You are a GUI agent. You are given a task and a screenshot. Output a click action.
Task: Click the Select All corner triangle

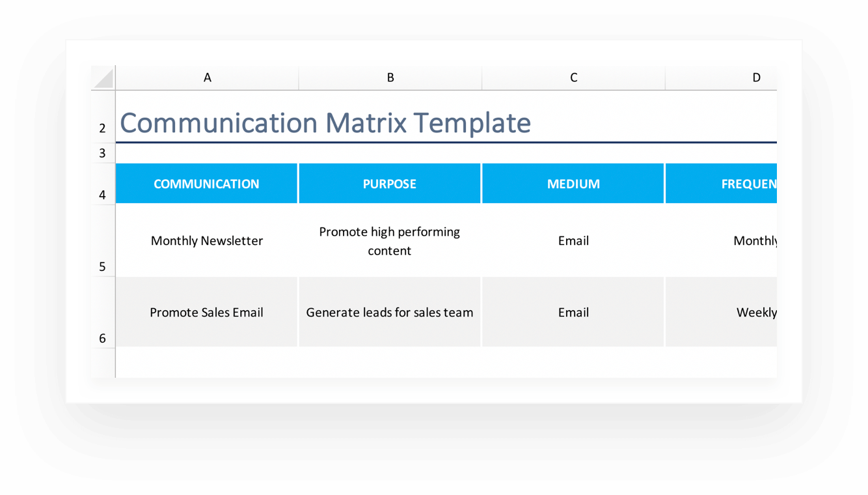[102, 77]
